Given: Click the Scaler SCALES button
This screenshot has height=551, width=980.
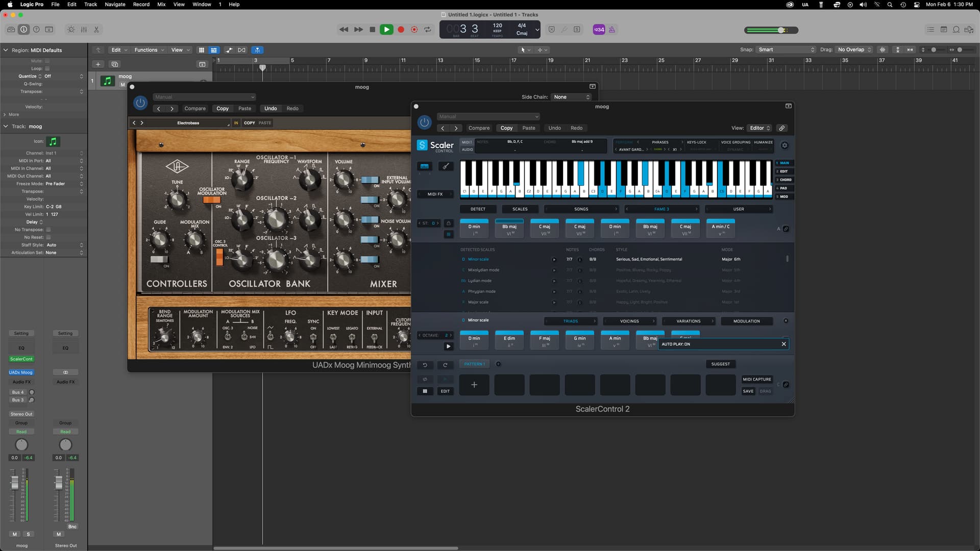Looking at the screenshot, I should 520,209.
